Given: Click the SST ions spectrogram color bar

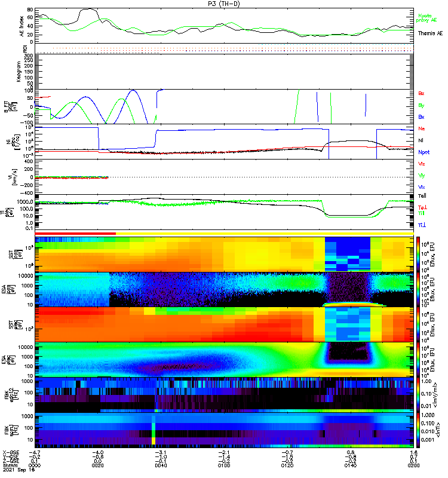Looking at the screenshot, I should tap(418, 255).
